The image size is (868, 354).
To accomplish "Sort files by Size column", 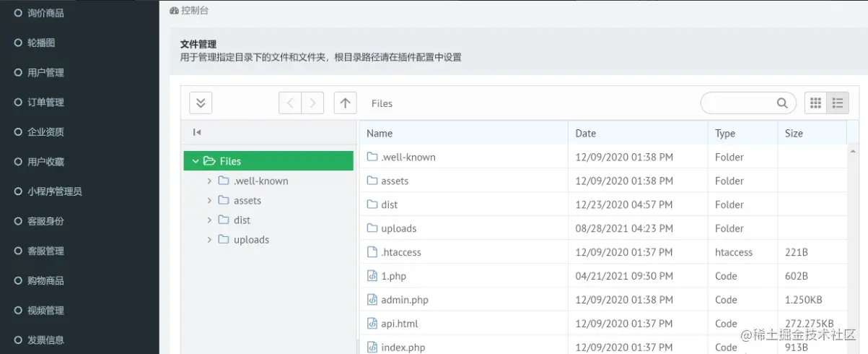I will point(812,133).
